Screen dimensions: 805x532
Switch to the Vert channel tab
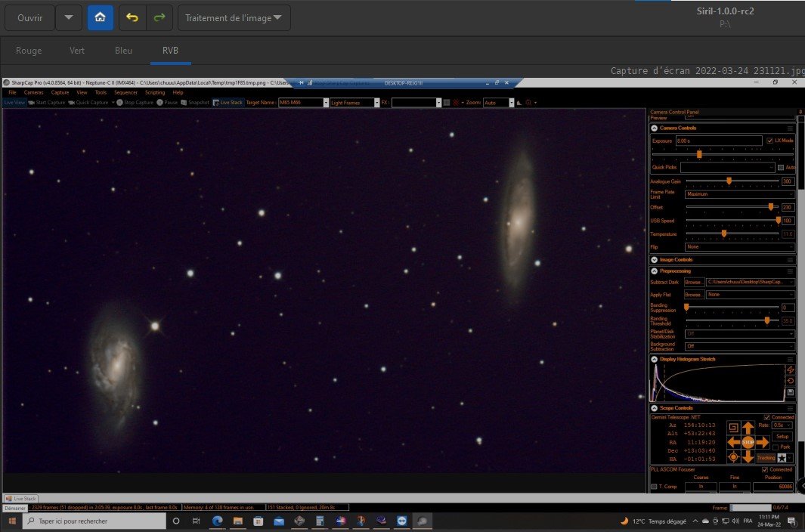[x=77, y=51]
